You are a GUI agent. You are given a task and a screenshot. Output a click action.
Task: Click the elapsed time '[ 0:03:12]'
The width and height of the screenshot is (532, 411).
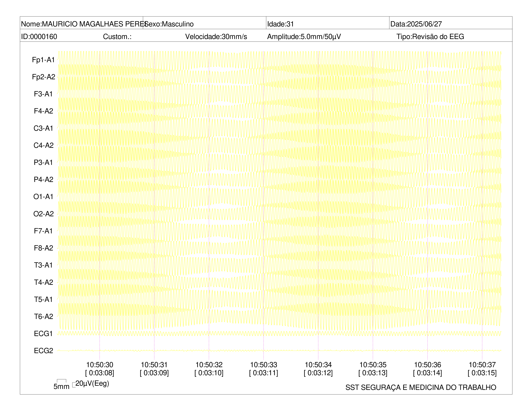click(x=318, y=373)
